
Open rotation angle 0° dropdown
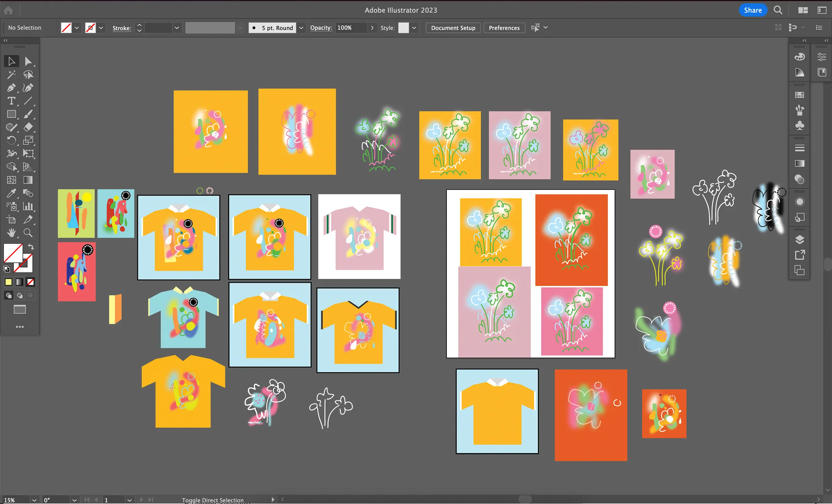point(74,500)
